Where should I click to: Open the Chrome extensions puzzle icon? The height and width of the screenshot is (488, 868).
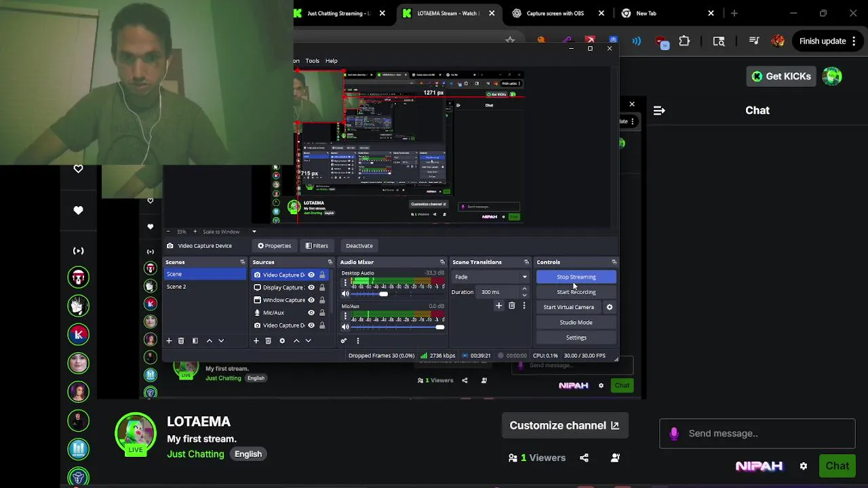[x=684, y=41]
